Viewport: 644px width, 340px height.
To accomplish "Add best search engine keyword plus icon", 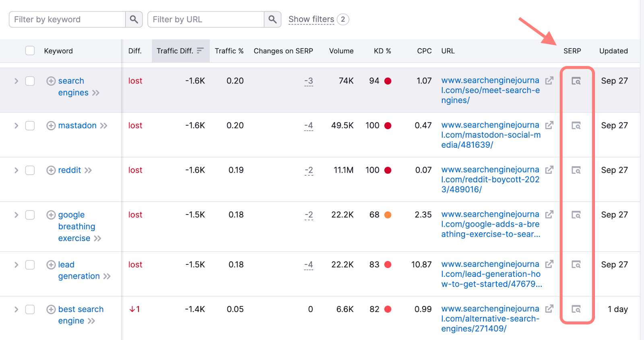I will click(51, 309).
